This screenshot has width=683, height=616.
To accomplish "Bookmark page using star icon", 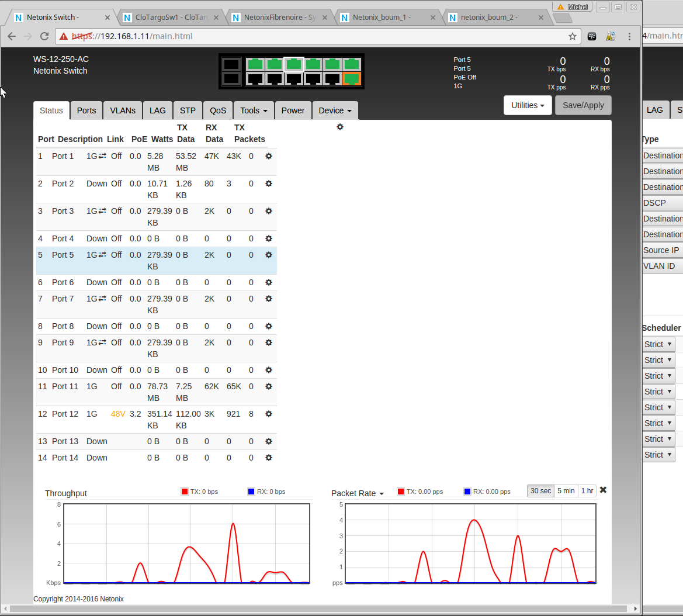I will pos(573,36).
